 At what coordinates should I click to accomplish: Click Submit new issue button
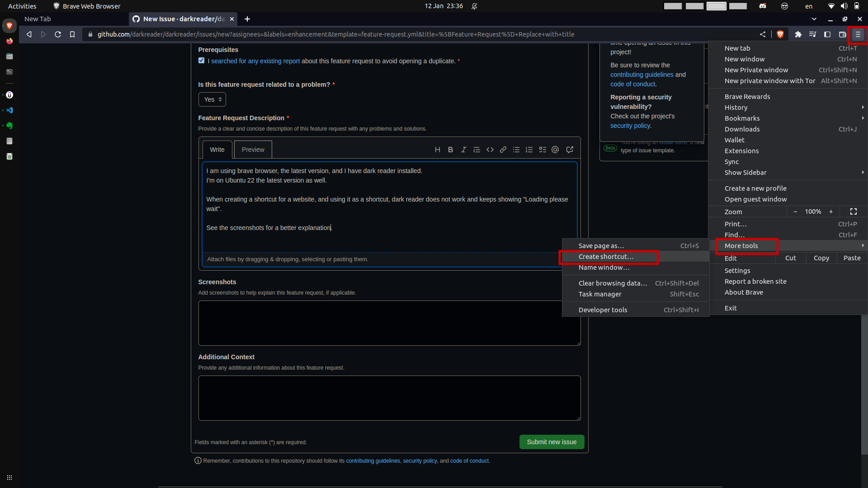click(552, 442)
